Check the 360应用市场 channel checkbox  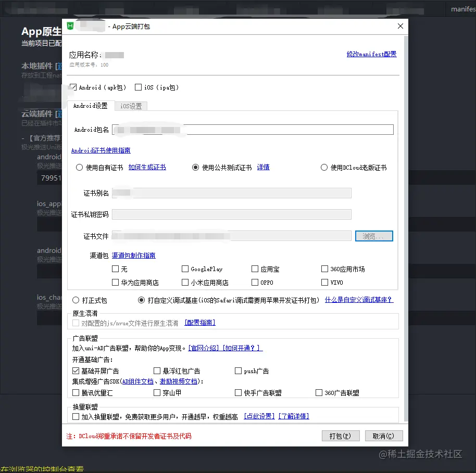pyautogui.click(x=324, y=269)
